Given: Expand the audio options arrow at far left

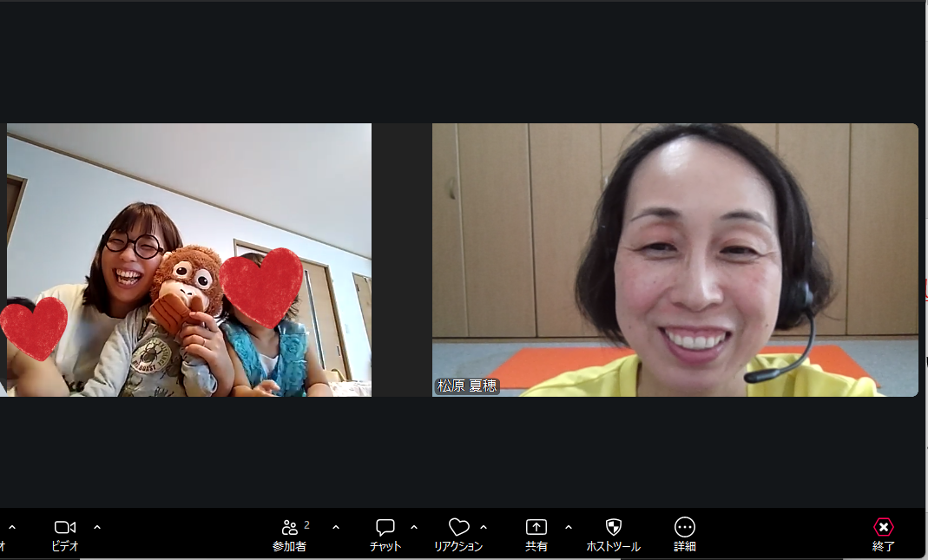Looking at the screenshot, I should pyautogui.click(x=12, y=527).
